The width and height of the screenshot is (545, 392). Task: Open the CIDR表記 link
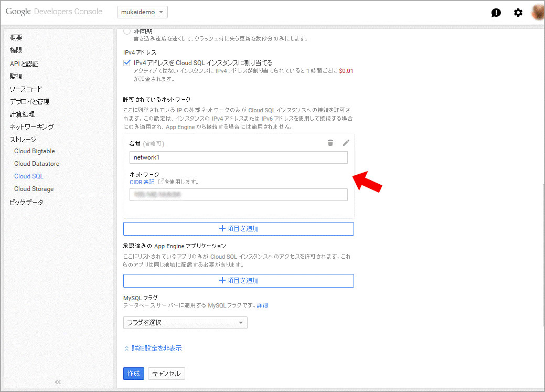142,182
